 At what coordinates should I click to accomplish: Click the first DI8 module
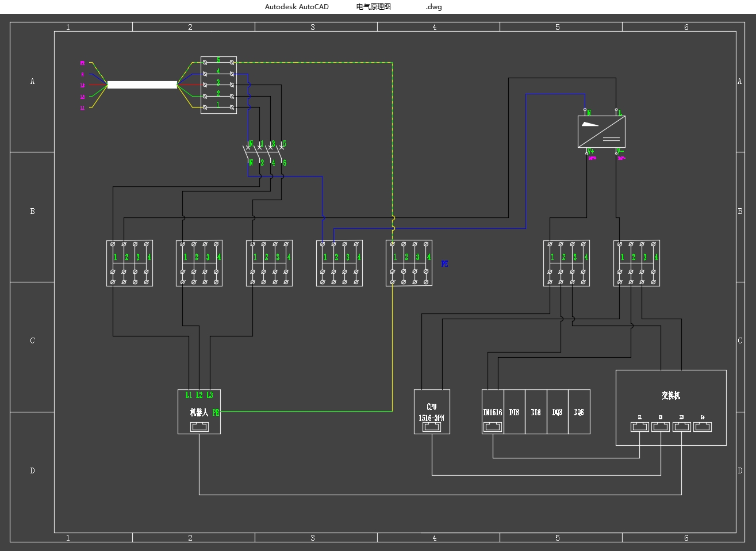[x=514, y=412]
